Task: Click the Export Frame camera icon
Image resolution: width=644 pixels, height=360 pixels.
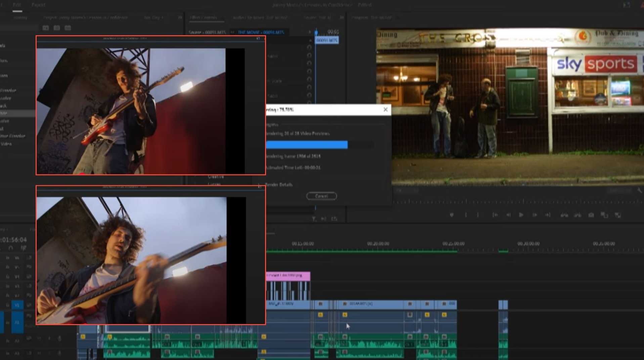Action: pyautogui.click(x=591, y=215)
